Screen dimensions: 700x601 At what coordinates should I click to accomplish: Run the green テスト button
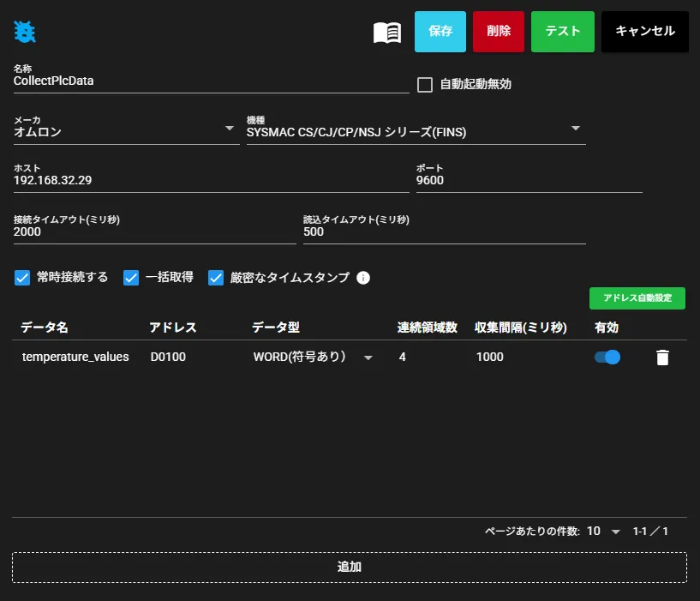563,31
